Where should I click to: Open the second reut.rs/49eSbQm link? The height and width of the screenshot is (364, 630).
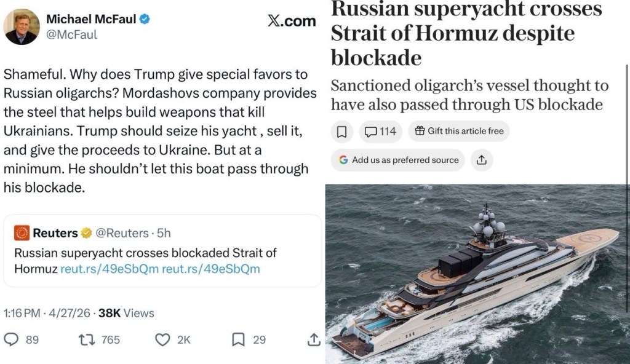tap(210, 269)
